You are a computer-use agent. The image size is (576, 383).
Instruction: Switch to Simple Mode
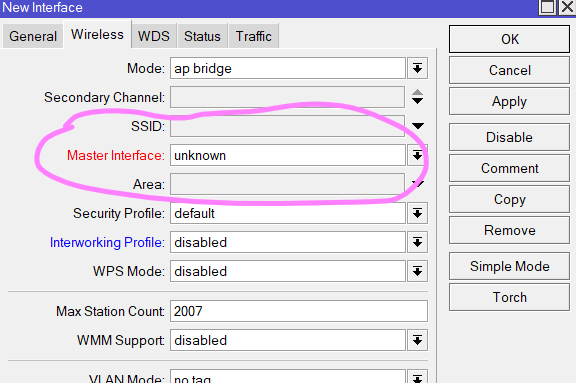click(510, 266)
